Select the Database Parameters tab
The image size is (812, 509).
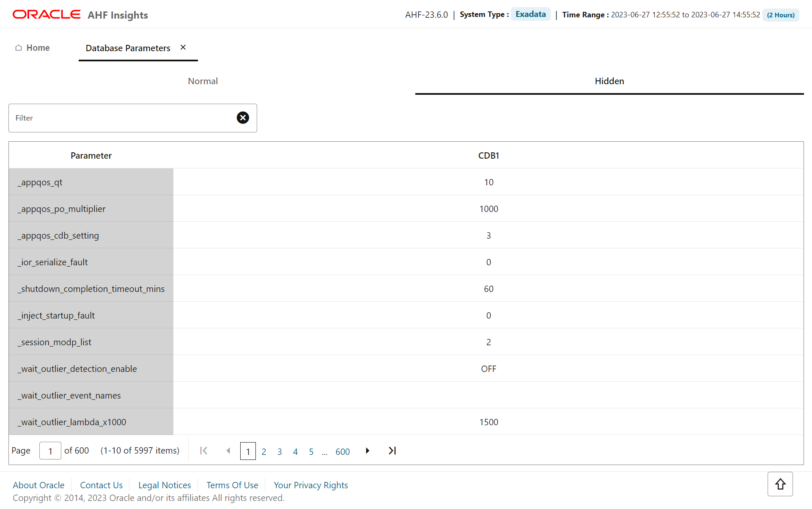128,48
